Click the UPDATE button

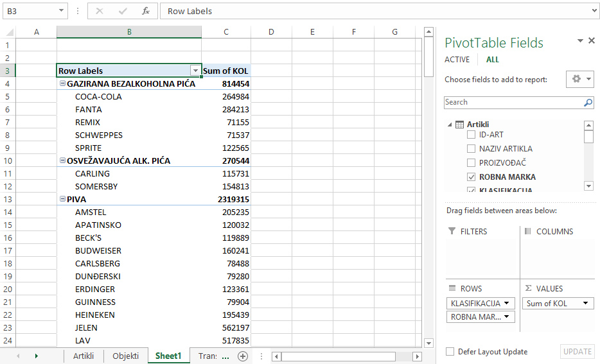click(578, 352)
